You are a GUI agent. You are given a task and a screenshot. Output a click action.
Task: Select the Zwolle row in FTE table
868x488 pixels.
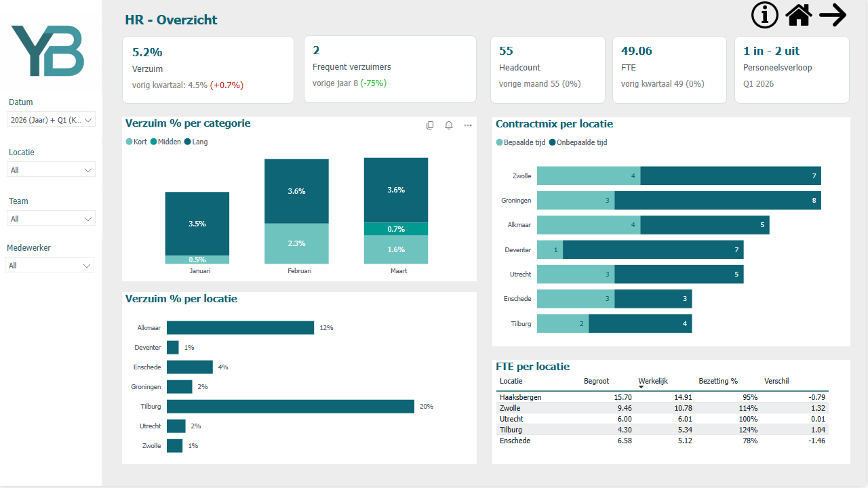click(663, 408)
